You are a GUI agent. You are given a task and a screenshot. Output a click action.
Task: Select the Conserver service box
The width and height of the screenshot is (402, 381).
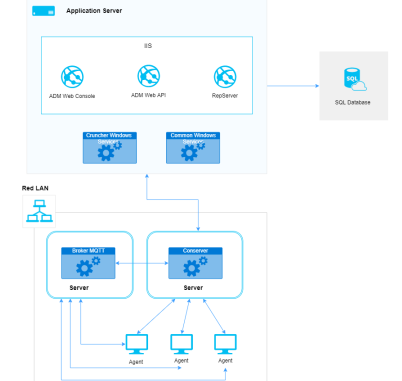coord(195,263)
